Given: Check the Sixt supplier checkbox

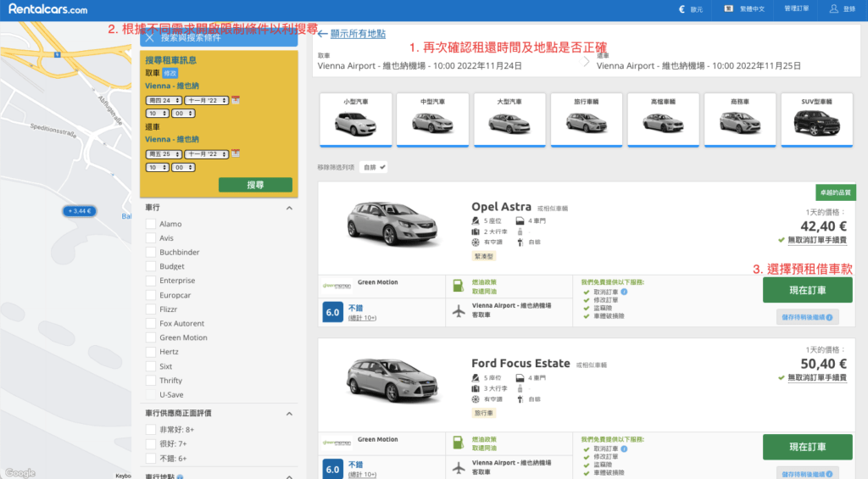Looking at the screenshot, I should pos(151,366).
